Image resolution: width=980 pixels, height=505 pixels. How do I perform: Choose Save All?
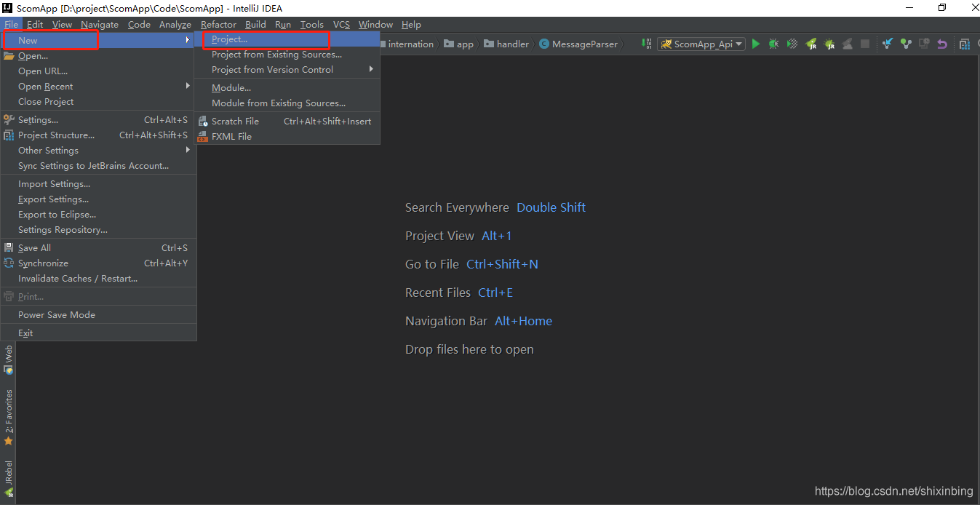pos(98,247)
